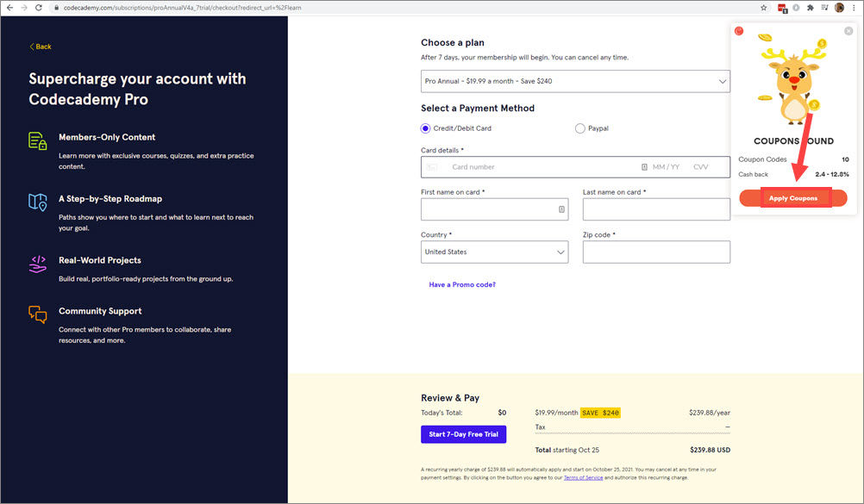Viewport: 864px width, 504px height.
Task: Select the Credit/Debit Card radio button
Action: (x=425, y=128)
